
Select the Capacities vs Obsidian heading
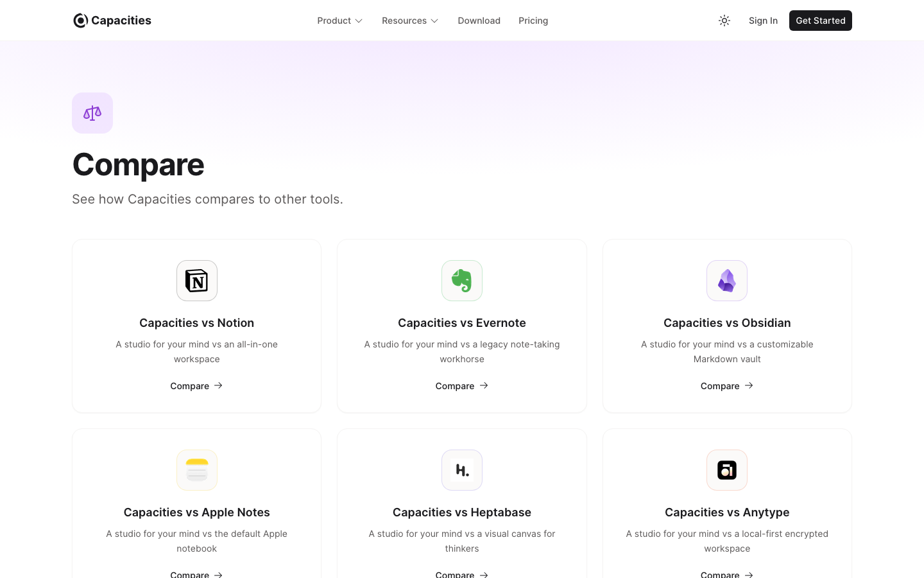coord(727,323)
